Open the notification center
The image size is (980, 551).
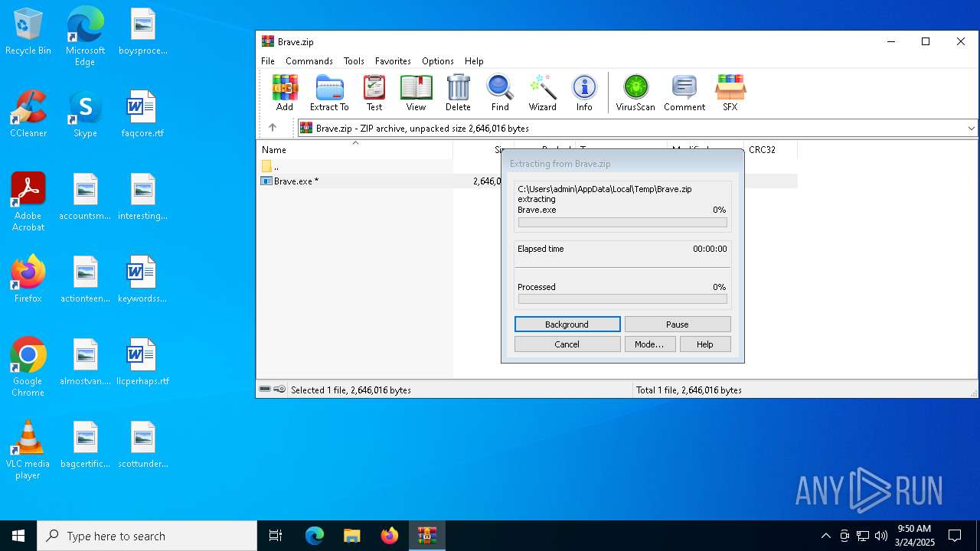955,536
